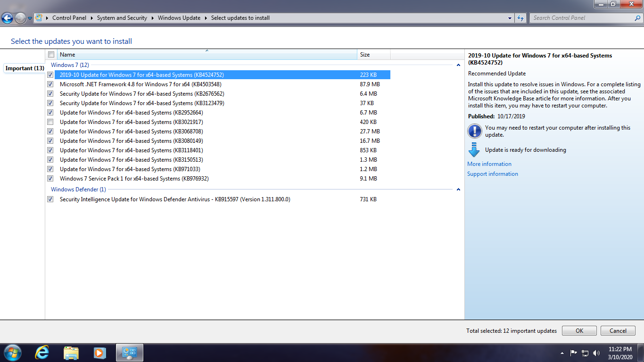The image size is (644, 362).
Task: Uncheck Security Update KB2676562 checkbox
Action: point(50,94)
